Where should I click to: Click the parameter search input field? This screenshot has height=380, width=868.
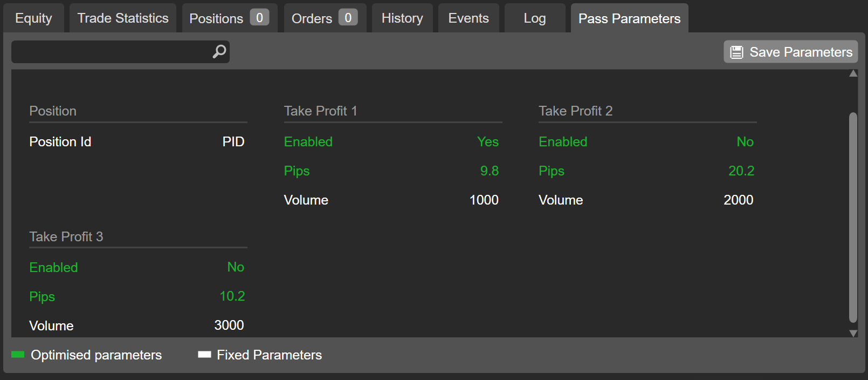(111, 52)
